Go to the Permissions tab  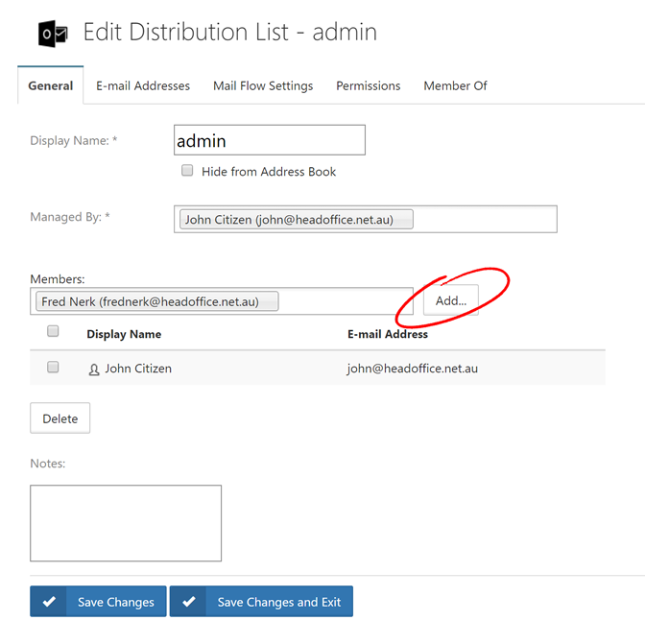coord(369,85)
